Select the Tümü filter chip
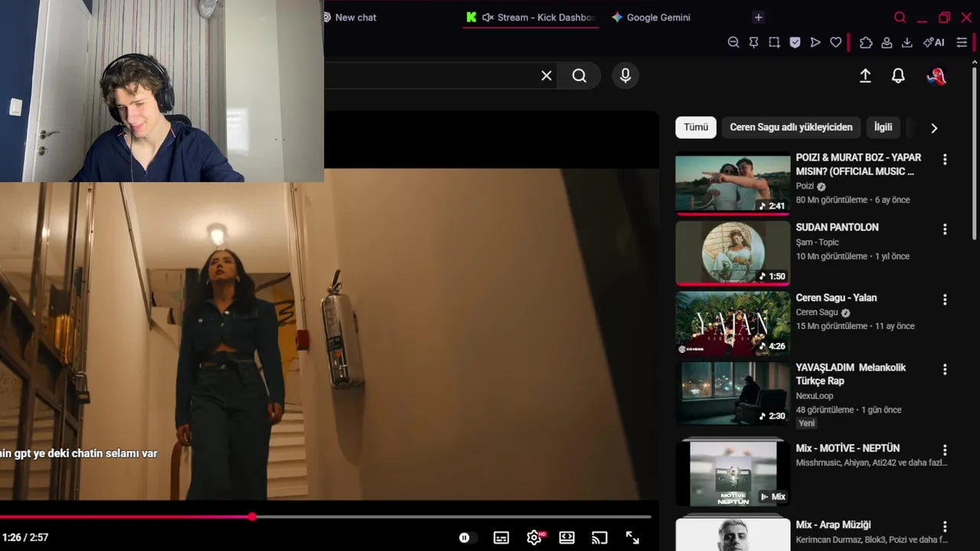The image size is (980, 551). click(696, 127)
